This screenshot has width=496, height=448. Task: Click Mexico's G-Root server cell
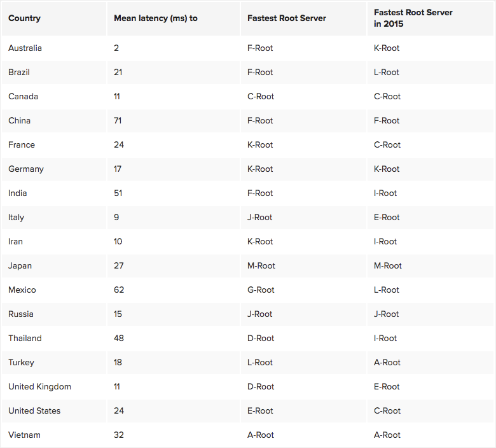tap(261, 290)
